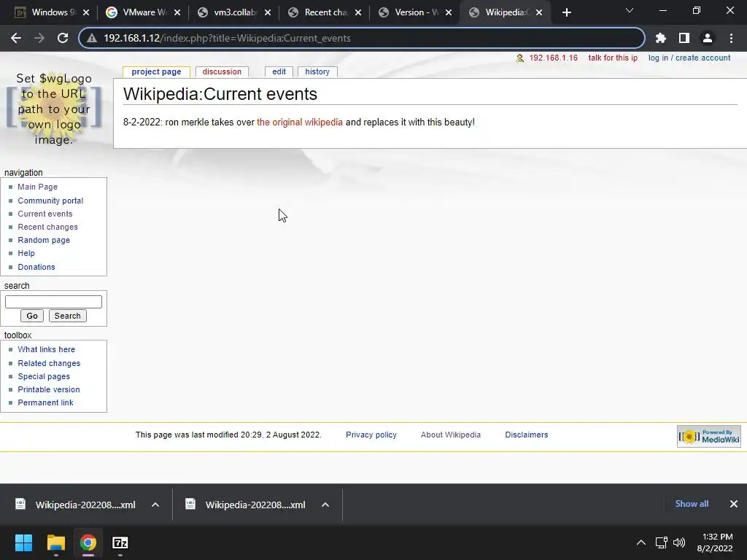Open Recent changes sidebar link
Viewport: 747px width, 560px height.
[47, 227]
